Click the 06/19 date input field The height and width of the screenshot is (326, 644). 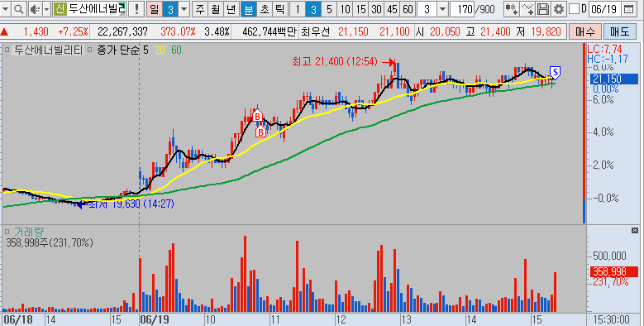click(604, 9)
